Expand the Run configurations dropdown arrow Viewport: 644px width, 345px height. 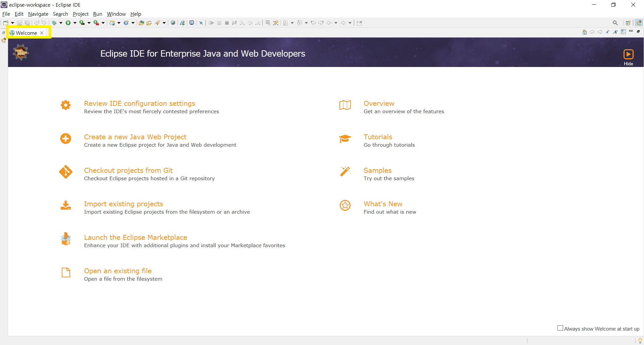[75, 23]
